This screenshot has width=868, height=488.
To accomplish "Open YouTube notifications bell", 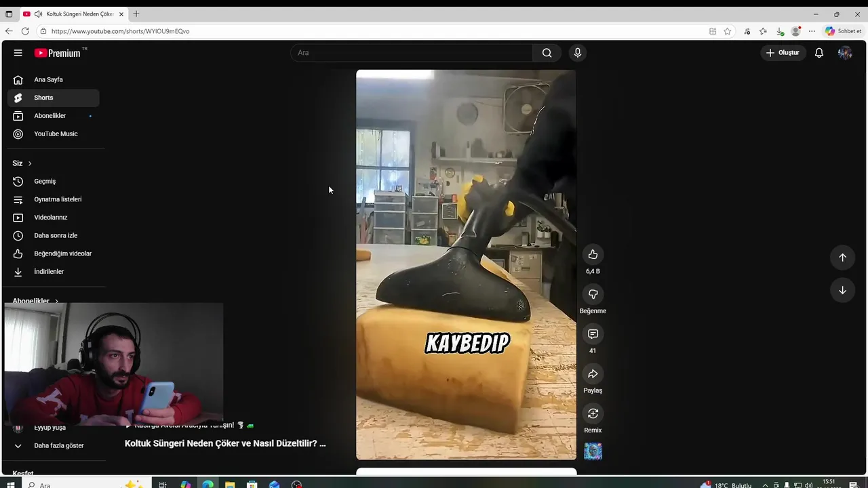I will [819, 53].
